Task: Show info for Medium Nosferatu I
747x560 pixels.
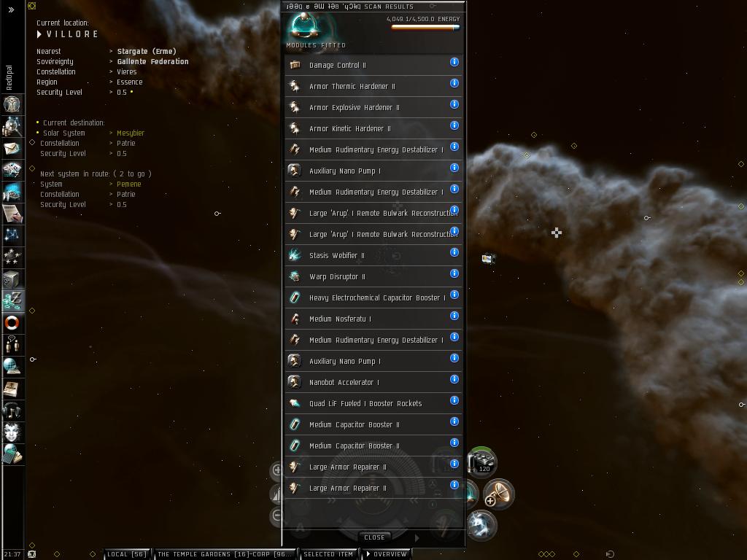Action: pyautogui.click(x=454, y=316)
